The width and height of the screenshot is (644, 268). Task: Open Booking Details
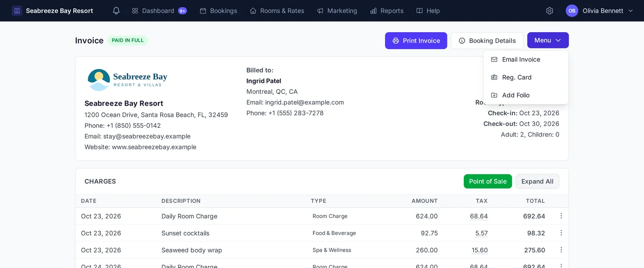tap(487, 41)
